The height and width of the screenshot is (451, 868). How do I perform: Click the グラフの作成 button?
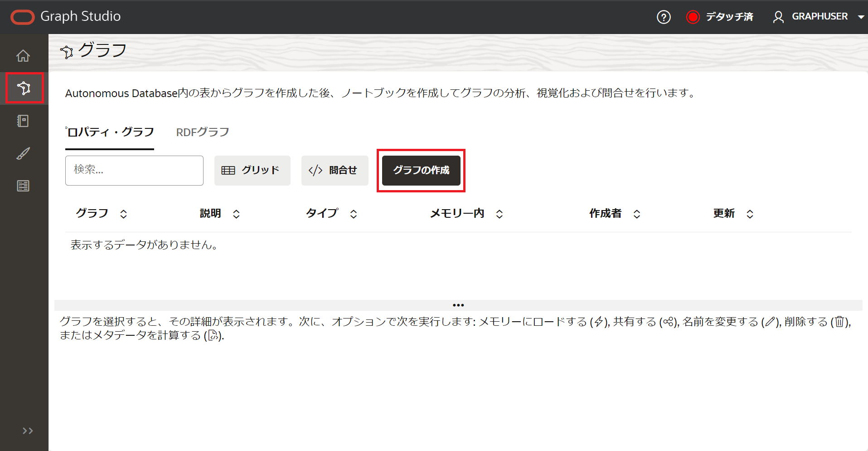click(x=421, y=171)
